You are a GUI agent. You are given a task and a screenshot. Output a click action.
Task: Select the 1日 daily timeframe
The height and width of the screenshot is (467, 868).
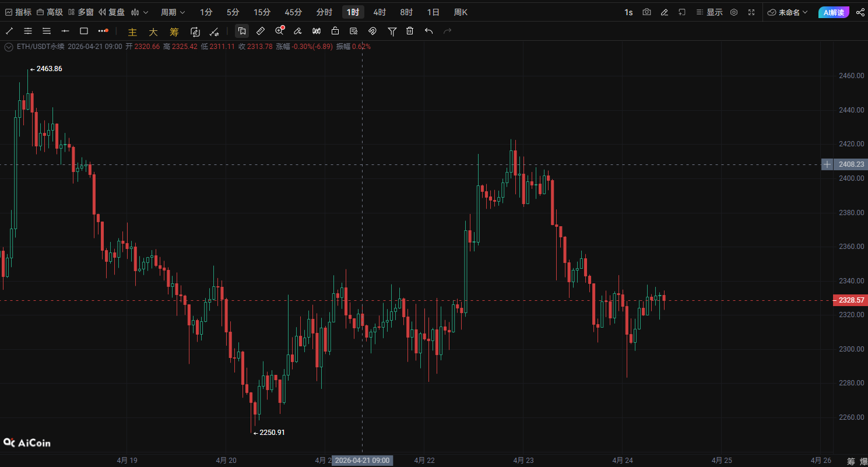[x=433, y=12]
